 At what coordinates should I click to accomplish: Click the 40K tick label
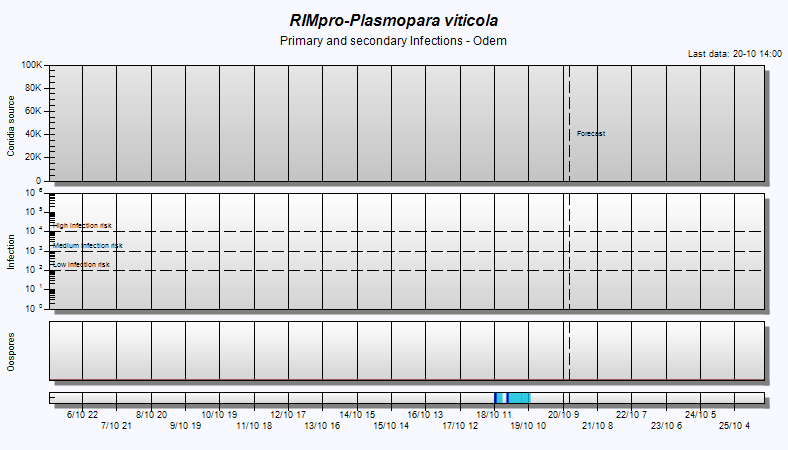coord(33,134)
